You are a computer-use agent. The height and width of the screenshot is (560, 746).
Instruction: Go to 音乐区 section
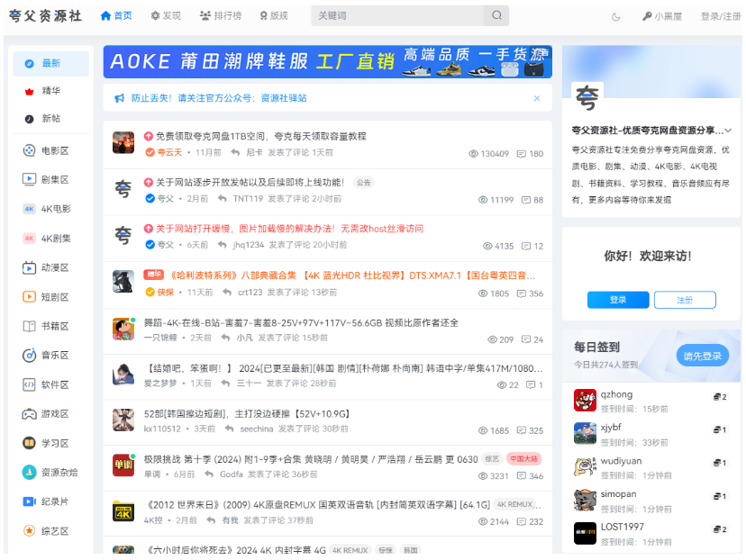54,356
